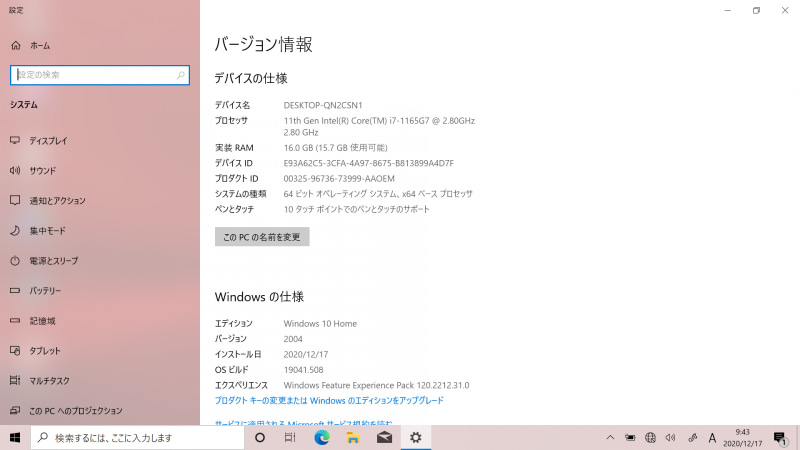
Task: Open 集中モード settings
Action: 38,231
